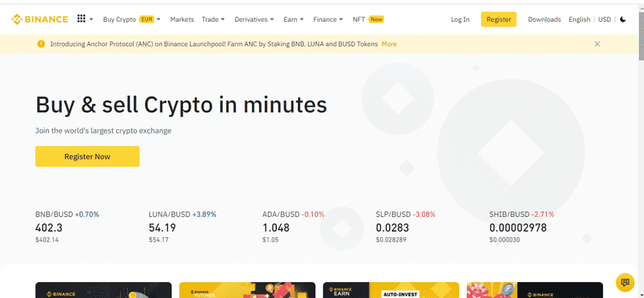Open the Finance menu

pyautogui.click(x=328, y=19)
